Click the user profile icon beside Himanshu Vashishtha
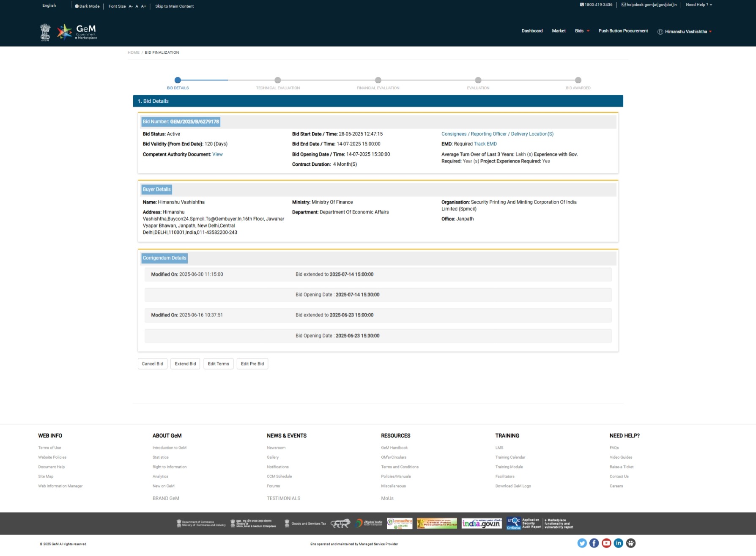756x556 pixels. (660, 32)
